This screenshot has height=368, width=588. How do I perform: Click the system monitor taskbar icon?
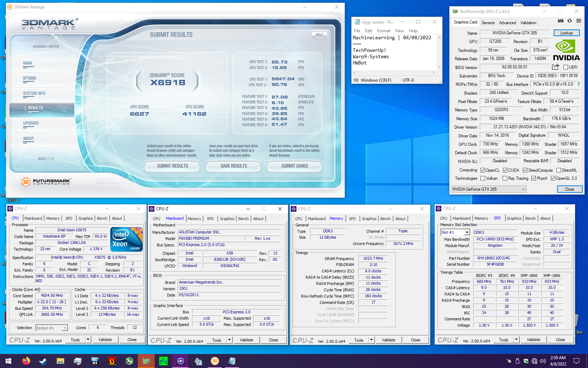(77, 361)
